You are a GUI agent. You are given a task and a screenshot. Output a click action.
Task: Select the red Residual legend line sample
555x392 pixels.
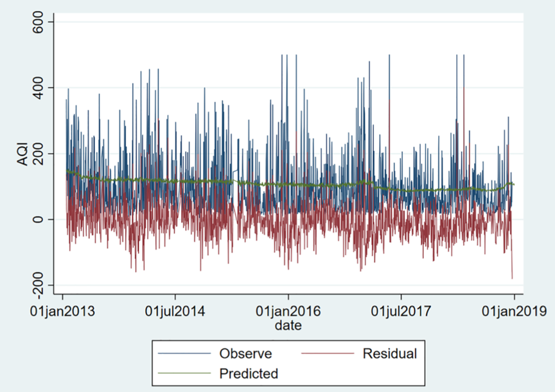coord(330,354)
